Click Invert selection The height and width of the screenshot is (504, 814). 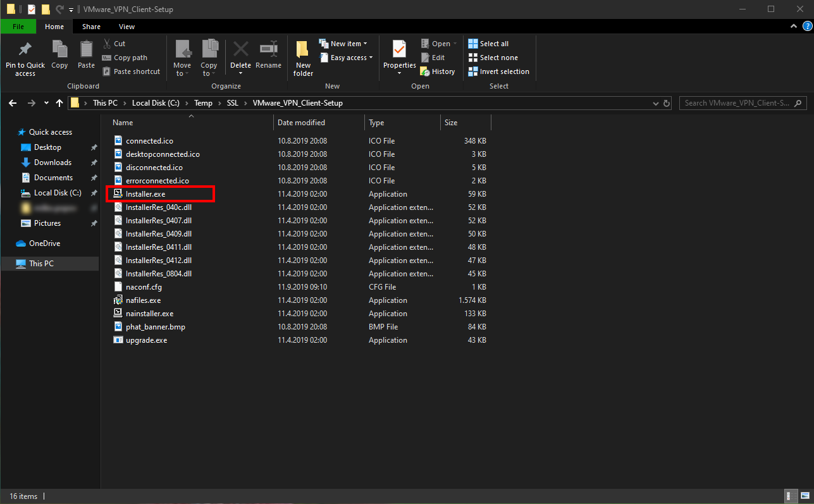click(x=498, y=71)
